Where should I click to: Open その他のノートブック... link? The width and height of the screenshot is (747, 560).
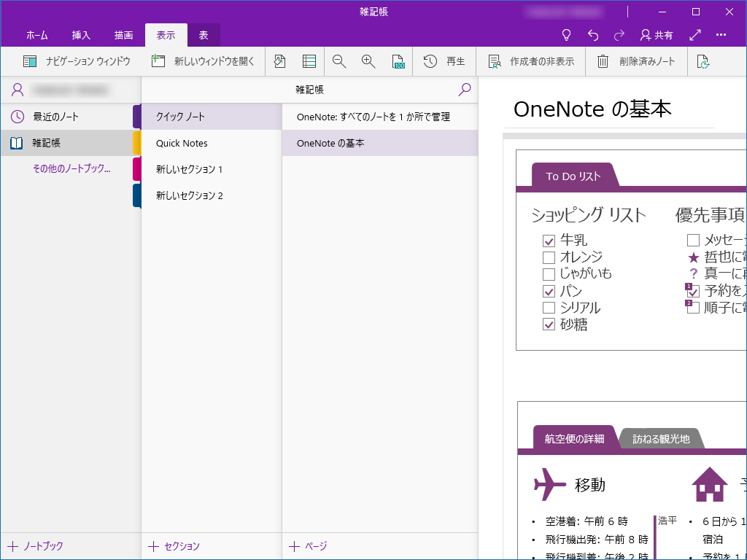point(71,168)
